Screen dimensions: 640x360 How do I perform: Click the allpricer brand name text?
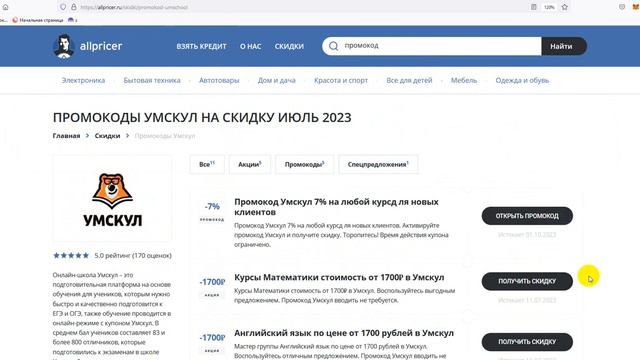101,46
